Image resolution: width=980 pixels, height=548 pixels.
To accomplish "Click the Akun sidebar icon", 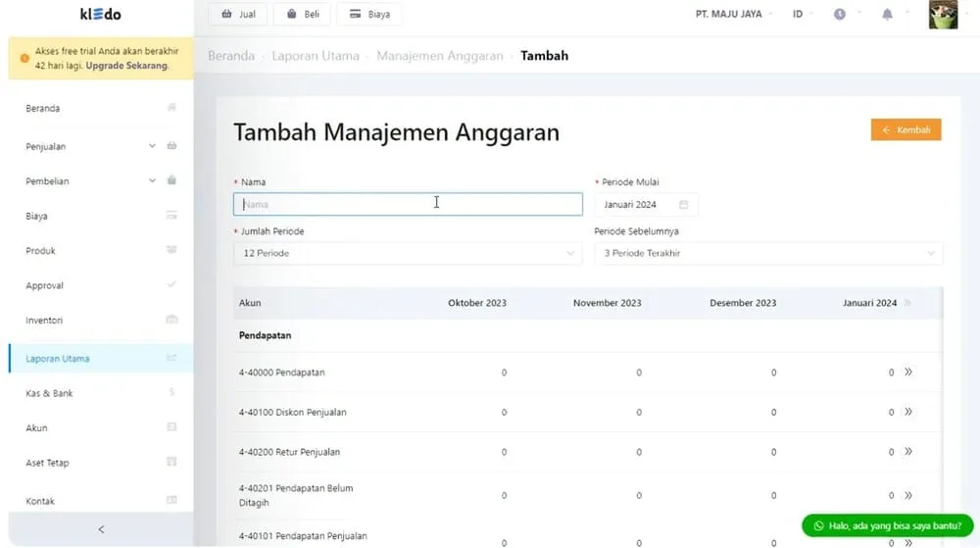I will [x=171, y=427].
